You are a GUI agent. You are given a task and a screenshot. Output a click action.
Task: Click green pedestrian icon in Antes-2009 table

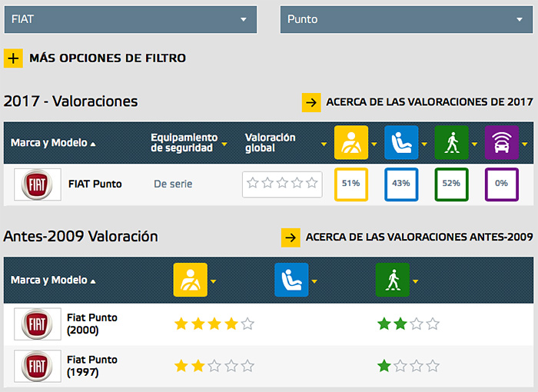[x=392, y=280]
